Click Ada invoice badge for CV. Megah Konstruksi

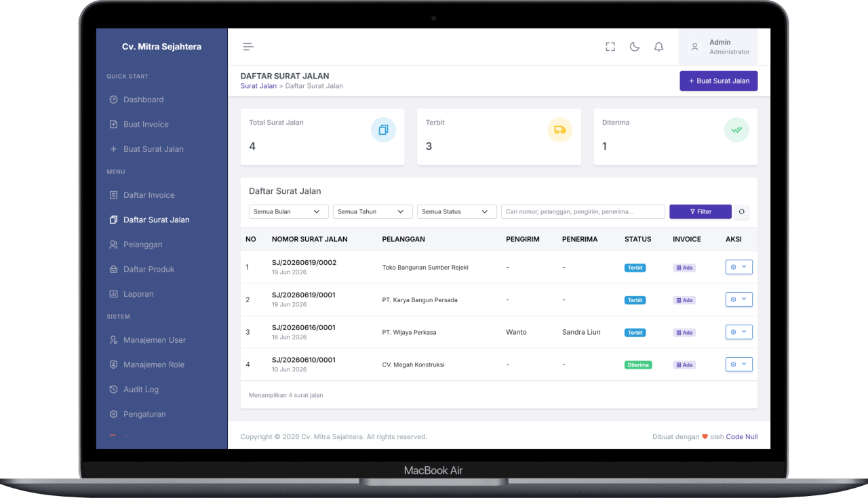[684, 365]
